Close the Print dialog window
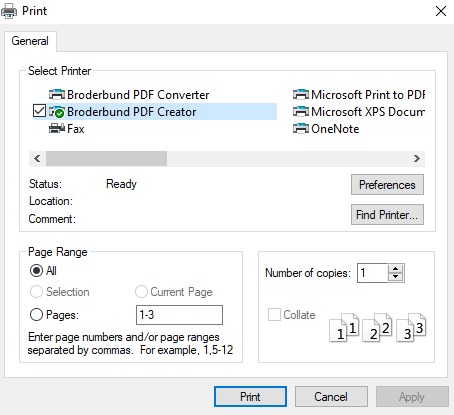Screen dimensions: 454x415 [441, 11]
